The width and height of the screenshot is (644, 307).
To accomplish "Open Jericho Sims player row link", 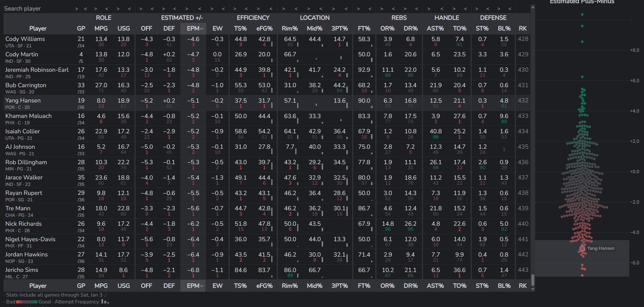I will (x=22, y=270).
